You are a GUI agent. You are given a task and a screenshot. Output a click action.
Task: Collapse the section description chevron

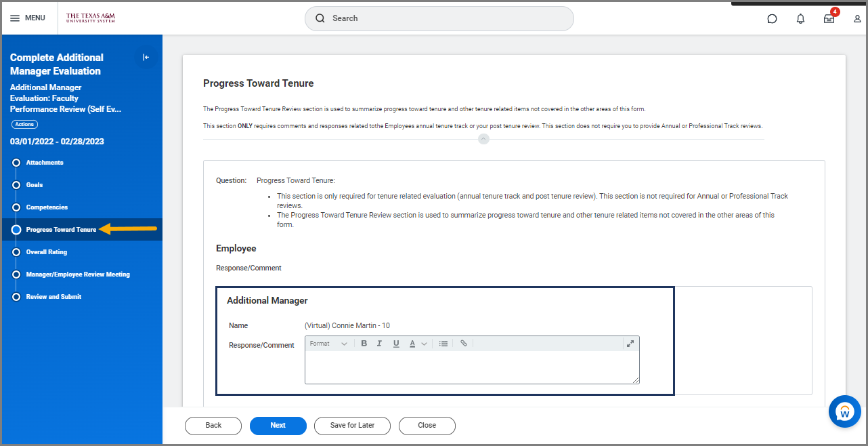point(483,139)
